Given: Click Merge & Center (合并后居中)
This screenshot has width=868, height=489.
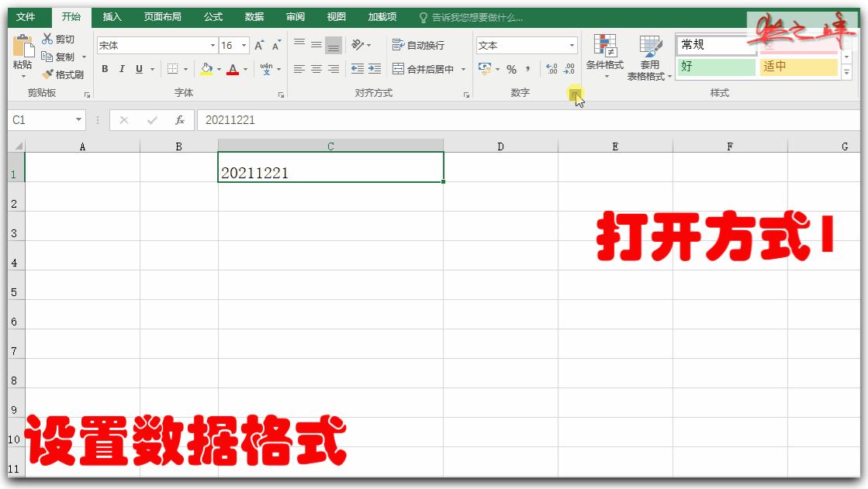Looking at the screenshot, I should [427, 68].
